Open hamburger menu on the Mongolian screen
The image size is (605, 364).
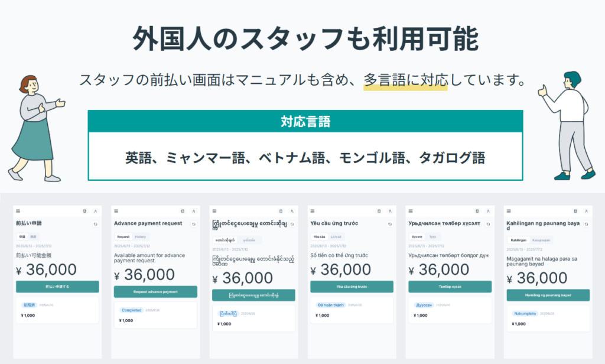click(410, 211)
